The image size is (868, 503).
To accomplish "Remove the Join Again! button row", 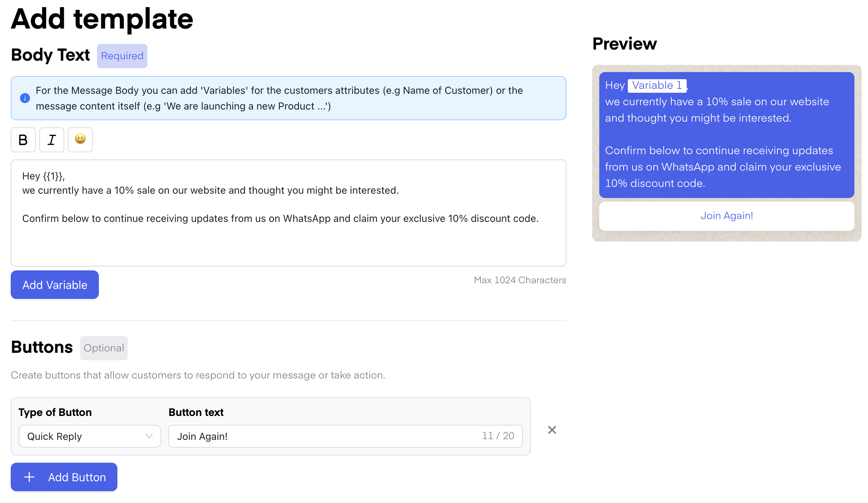I will (552, 430).
